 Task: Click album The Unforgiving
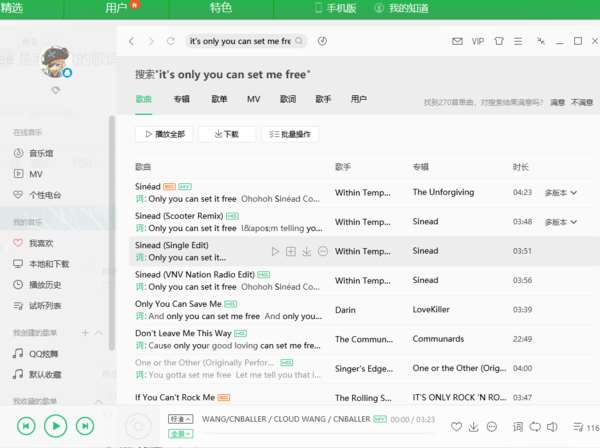click(x=443, y=192)
